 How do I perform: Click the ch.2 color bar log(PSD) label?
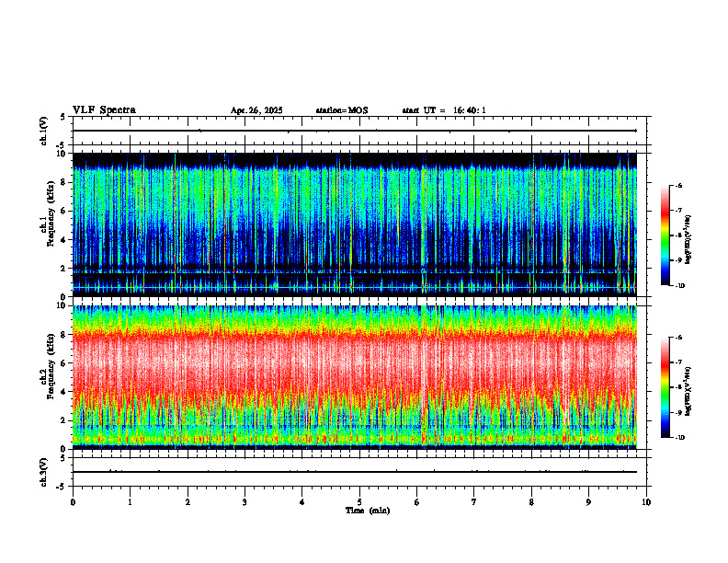coord(688,392)
